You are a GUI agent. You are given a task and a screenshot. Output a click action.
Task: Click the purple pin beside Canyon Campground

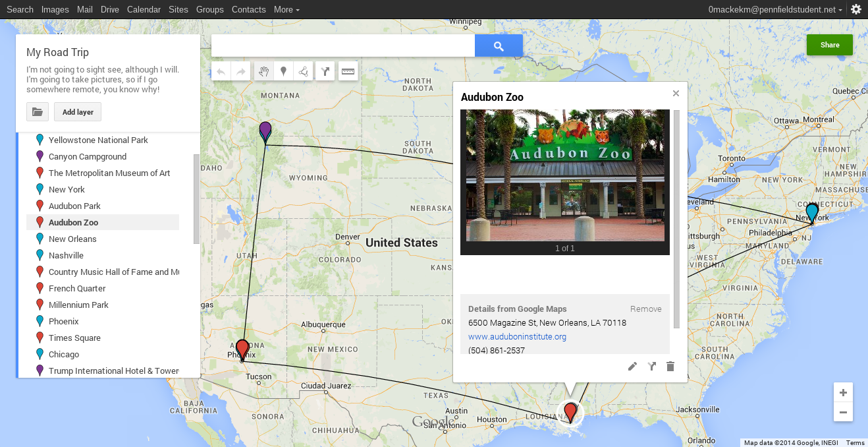tap(40, 156)
